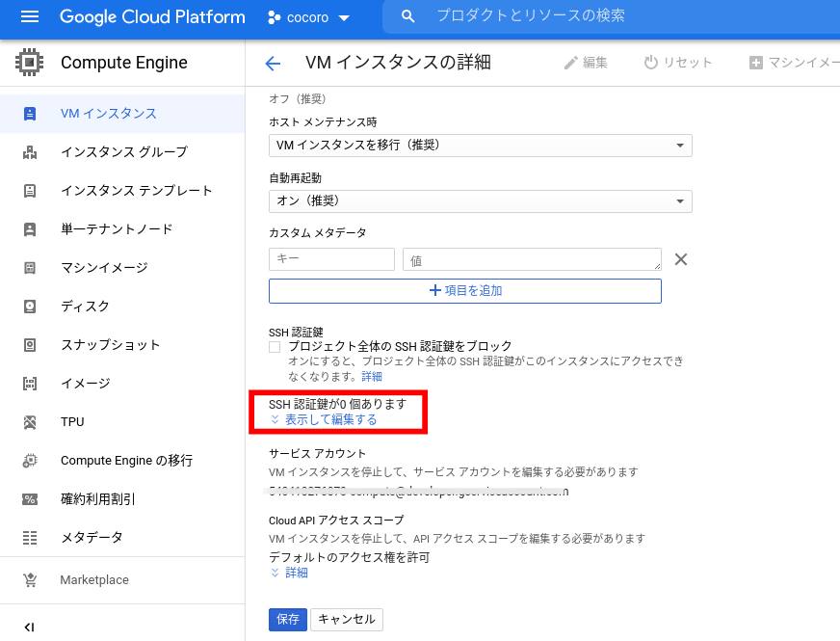Screen dimensions: 840x641
Task: Open the cocoro project selector dropdown
Action: [308, 17]
